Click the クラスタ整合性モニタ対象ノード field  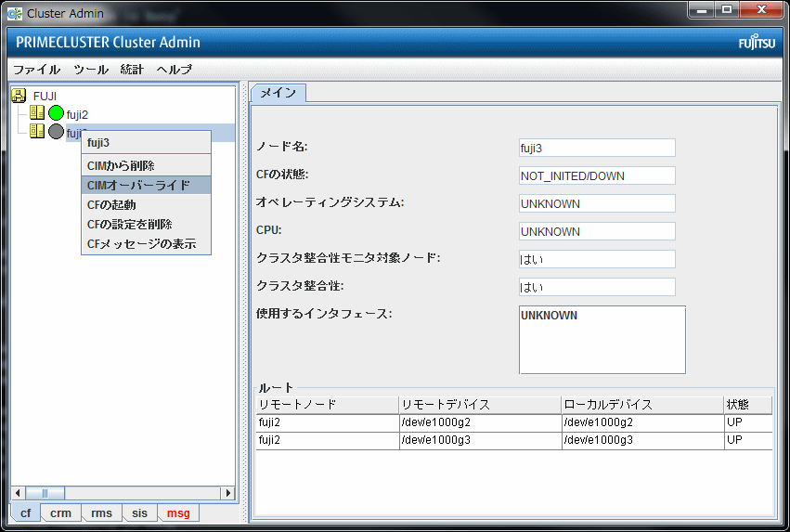597,259
